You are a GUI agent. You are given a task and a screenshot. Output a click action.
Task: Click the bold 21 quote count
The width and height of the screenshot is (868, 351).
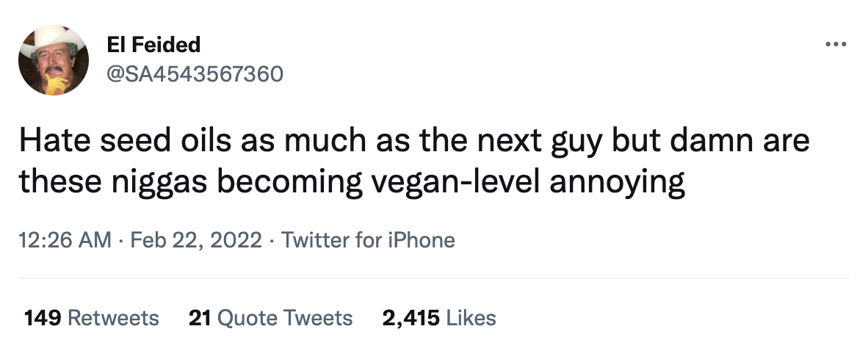[x=200, y=318]
